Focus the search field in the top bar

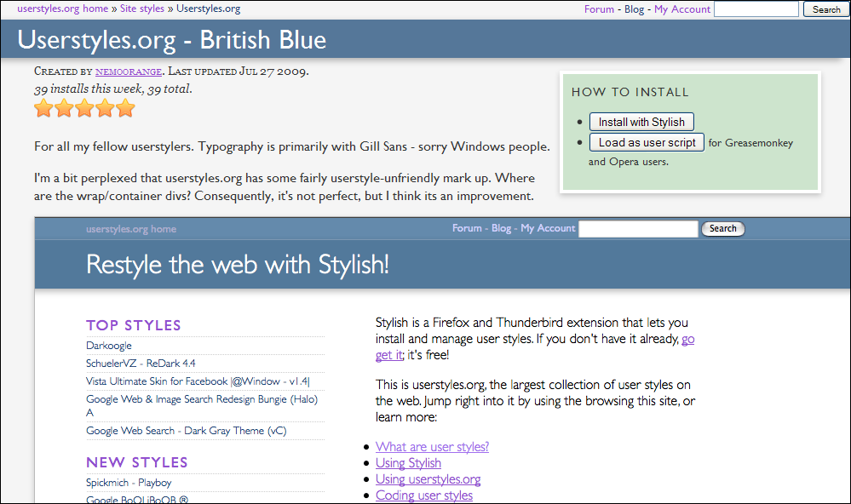pyautogui.click(x=756, y=9)
